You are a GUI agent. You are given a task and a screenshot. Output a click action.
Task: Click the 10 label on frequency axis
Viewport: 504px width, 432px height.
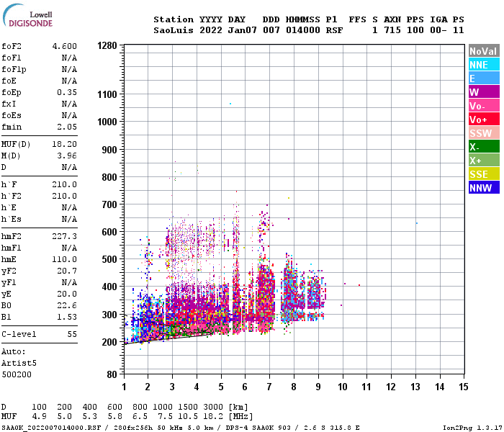tap(342, 387)
